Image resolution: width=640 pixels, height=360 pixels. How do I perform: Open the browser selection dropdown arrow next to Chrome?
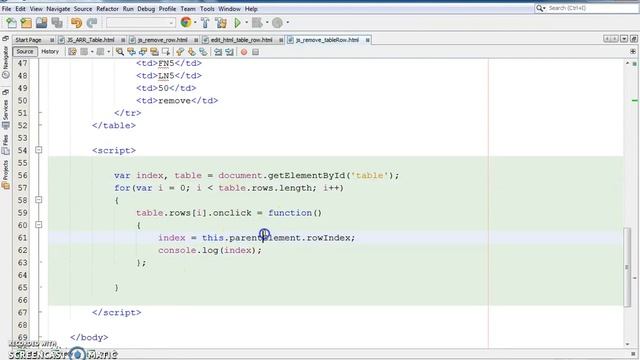(x=195, y=22)
